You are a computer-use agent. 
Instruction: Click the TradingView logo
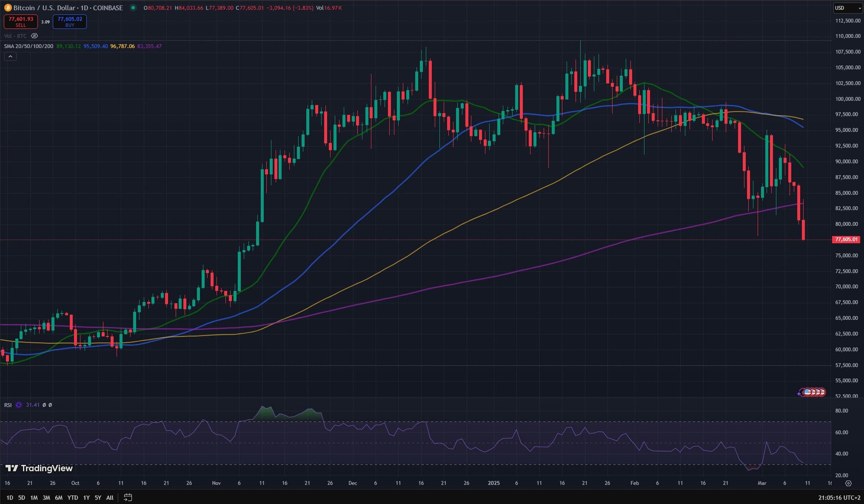point(39,468)
